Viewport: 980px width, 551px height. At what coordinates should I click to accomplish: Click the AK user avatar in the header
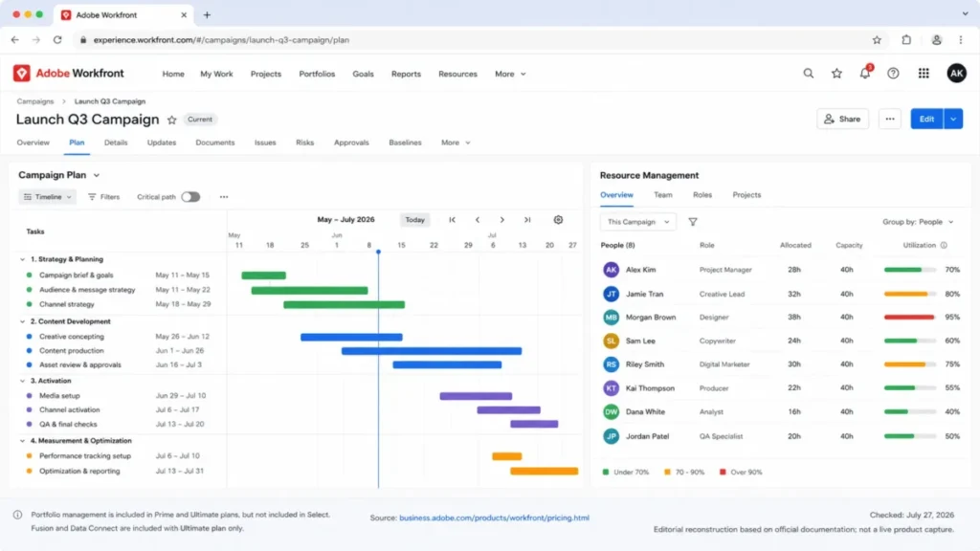[956, 73]
